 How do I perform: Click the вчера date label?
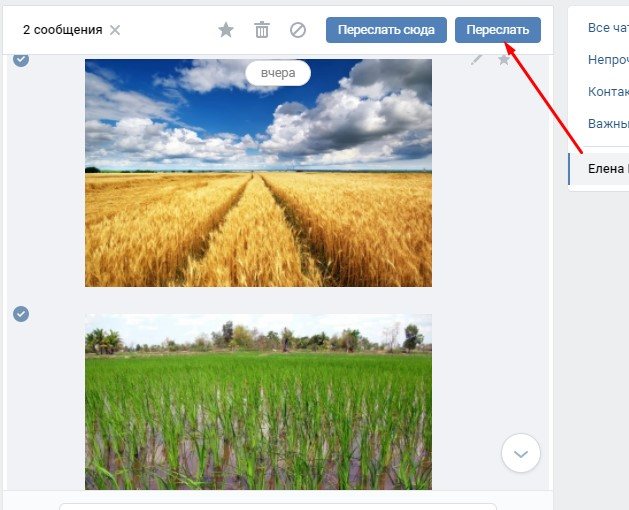278,73
